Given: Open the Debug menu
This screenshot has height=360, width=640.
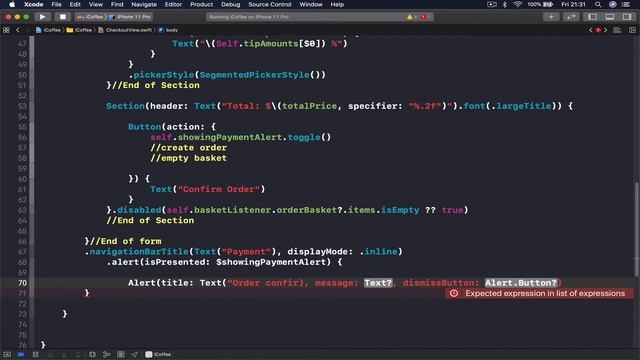Looking at the screenshot, I should point(231,4).
